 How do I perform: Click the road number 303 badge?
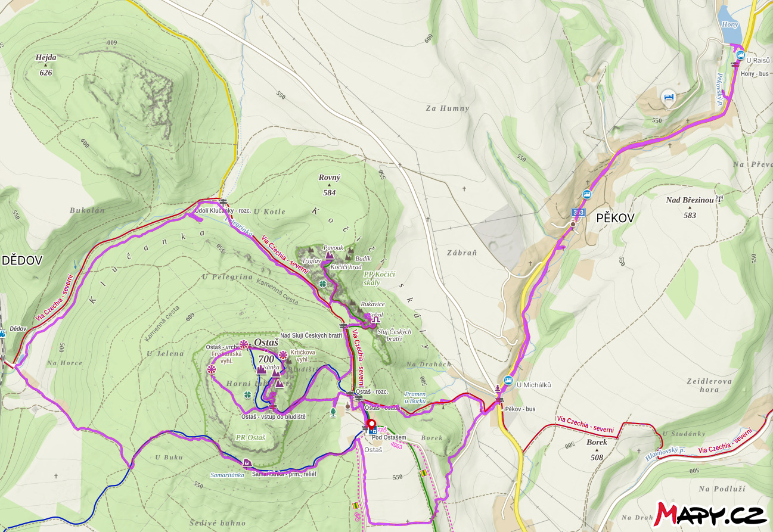point(578,212)
